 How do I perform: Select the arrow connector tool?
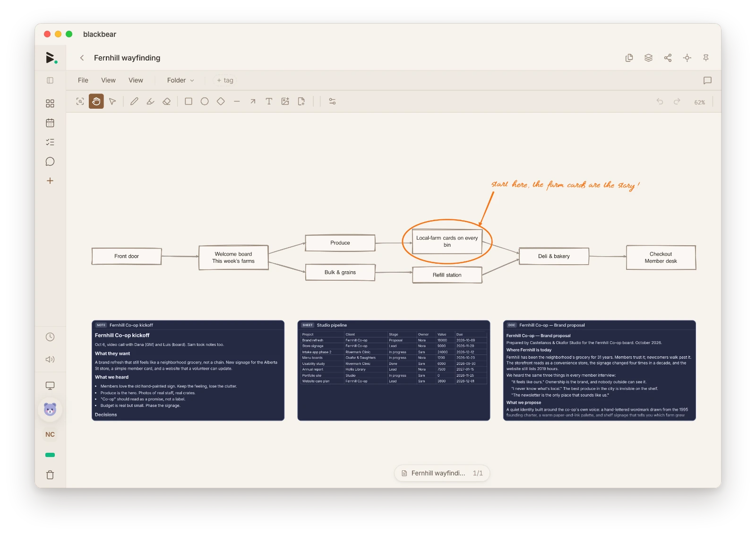pyautogui.click(x=253, y=101)
